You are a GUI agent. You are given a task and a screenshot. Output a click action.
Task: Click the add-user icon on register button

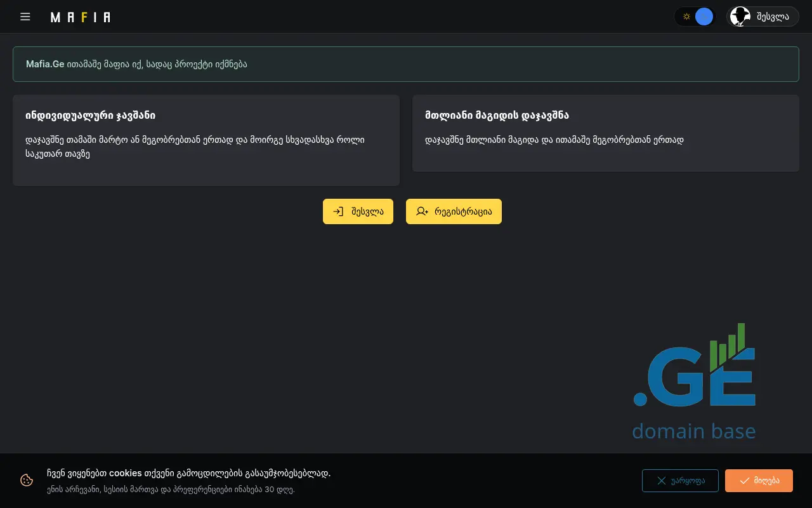click(x=422, y=211)
